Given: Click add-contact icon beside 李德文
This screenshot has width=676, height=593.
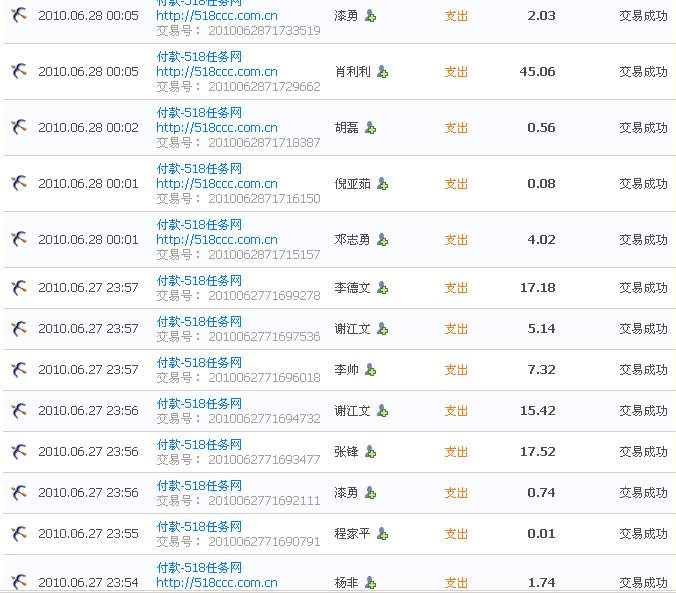Looking at the screenshot, I should click(382, 288).
